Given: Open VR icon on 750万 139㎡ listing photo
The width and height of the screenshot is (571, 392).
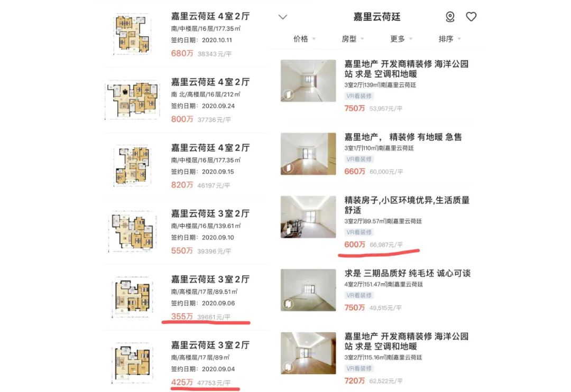Looking at the screenshot, I should tap(289, 95).
